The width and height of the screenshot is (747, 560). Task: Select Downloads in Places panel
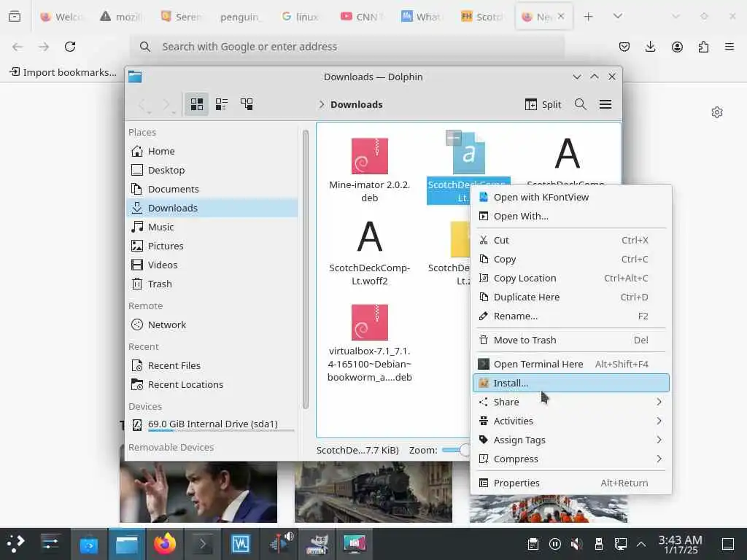[x=212, y=208]
